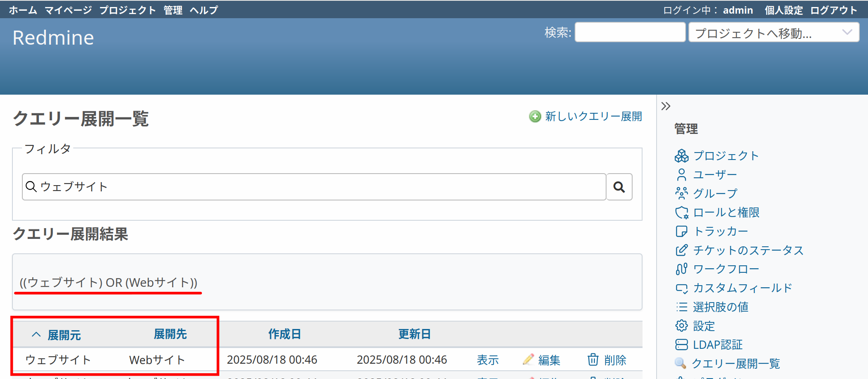Open クエリー展開一覧 in the sidebar
This screenshot has height=379, width=868.
click(736, 364)
